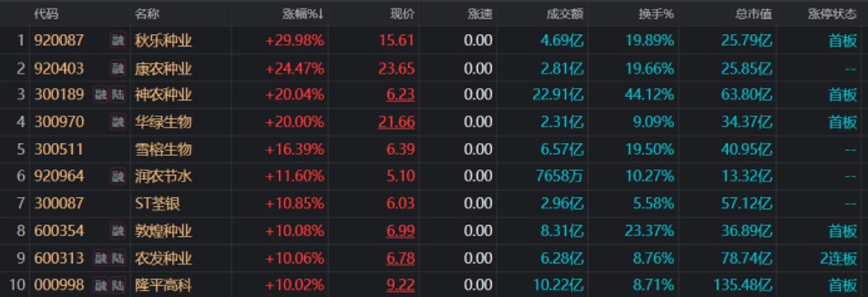The image size is (868, 297).
Task: Click 首板 status for 敦煌种业
Action: tap(843, 230)
